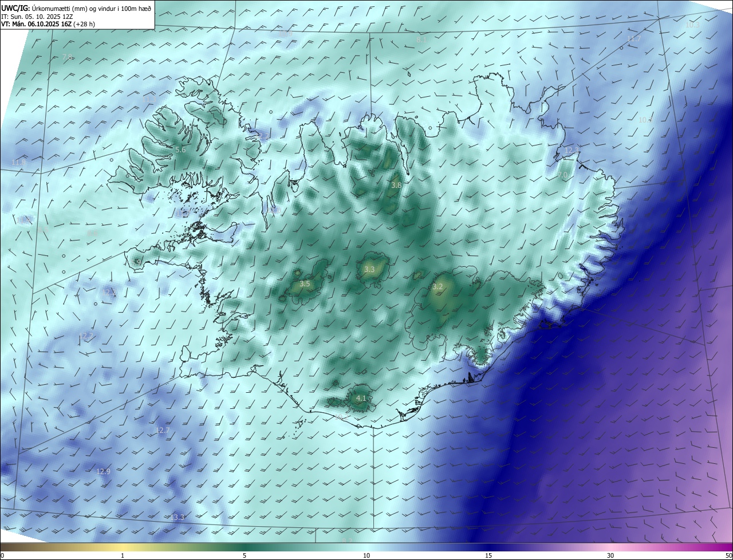This screenshot has height=560, width=733.
Task: Click the valid time line 'VT: Mán. 06.10.2025 16Z'
Action: (37, 24)
